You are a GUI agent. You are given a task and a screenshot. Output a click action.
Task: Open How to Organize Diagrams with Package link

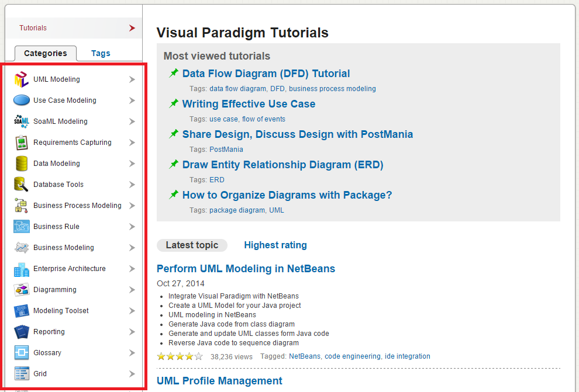(287, 195)
